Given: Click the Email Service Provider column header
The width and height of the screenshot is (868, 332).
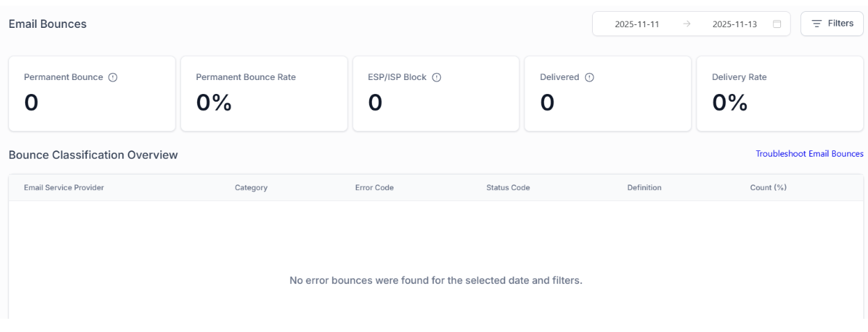Looking at the screenshot, I should click(64, 188).
